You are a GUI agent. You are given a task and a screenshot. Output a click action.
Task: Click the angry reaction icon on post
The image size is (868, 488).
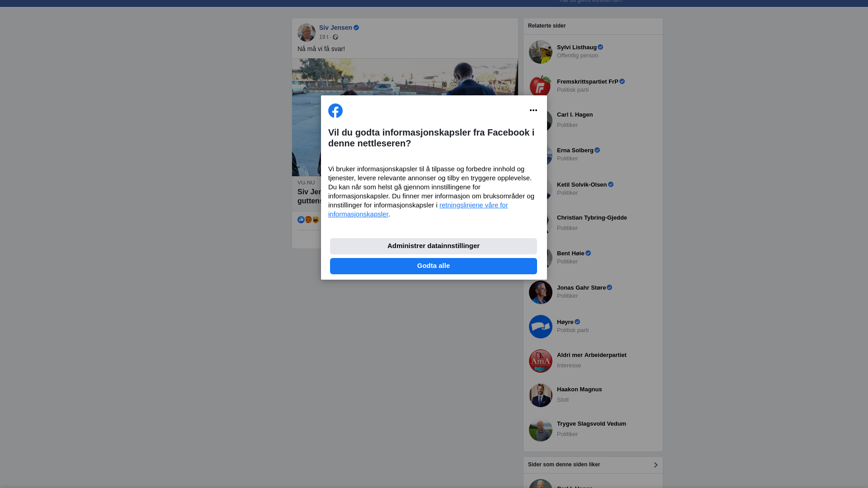point(308,220)
